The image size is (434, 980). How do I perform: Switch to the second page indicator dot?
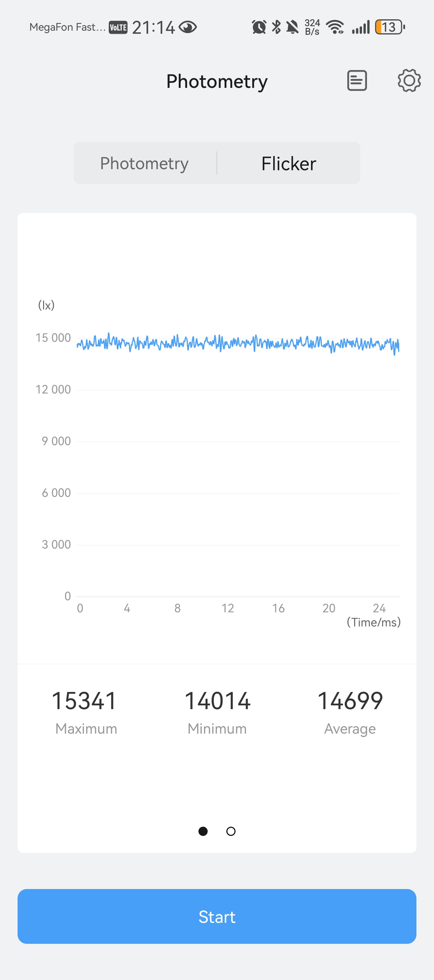pyautogui.click(x=231, y=831)
